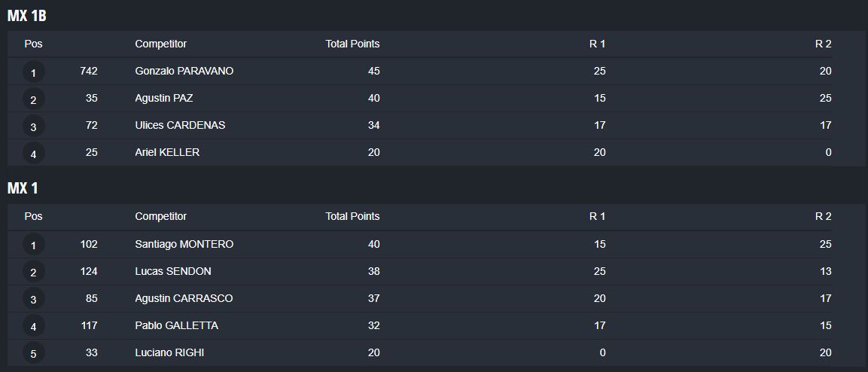
Task: Click Santiago MONTERO's total points value 40
Action: pyautogui.click(x=373, y=244)
